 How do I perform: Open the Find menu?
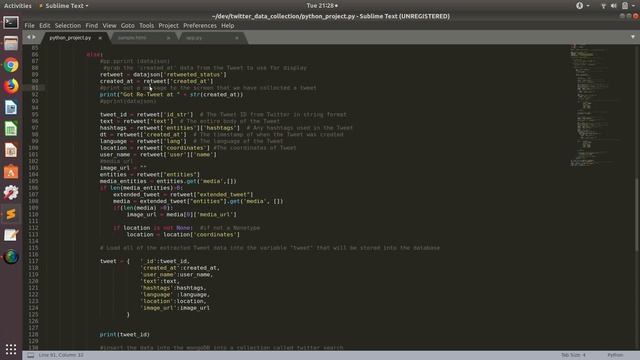coord(91,25)
